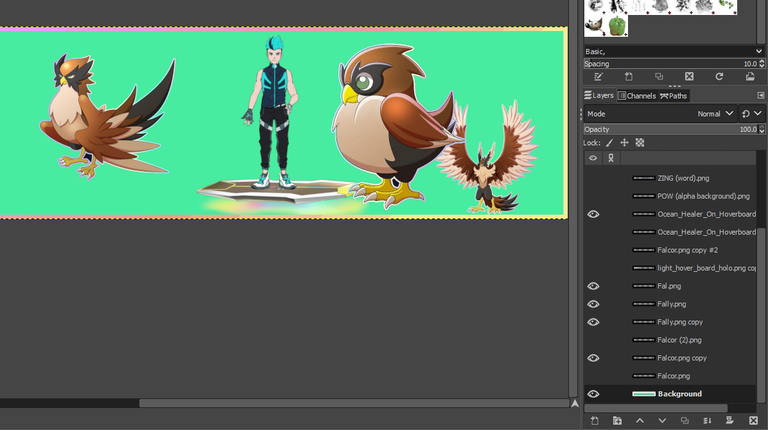Image resolution: width=768 pixels, height=430 pixels.
Task: Hide the Fally.png layer
Action: (x=593, y=304)
